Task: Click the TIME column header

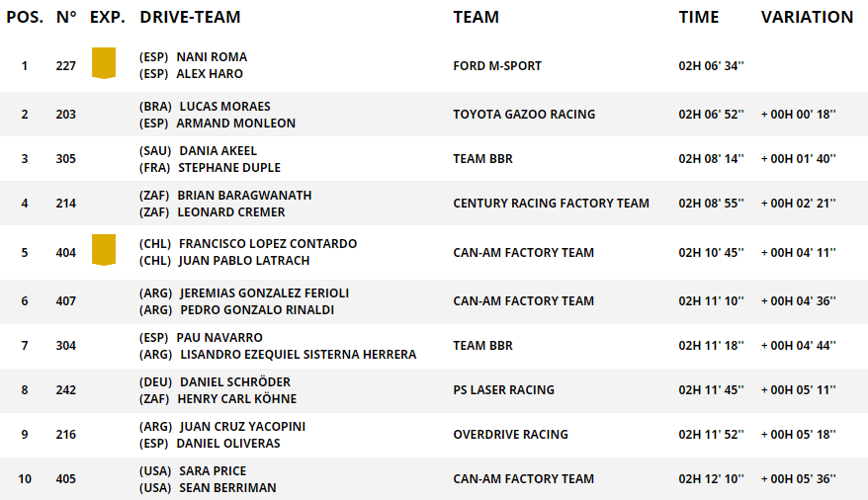Action: (699, 17)
